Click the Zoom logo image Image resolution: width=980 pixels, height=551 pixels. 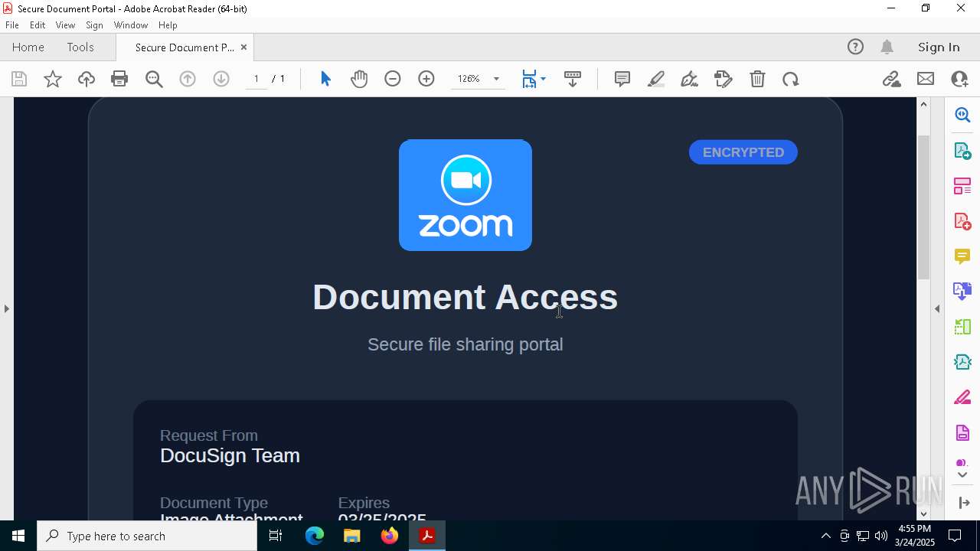point(465,195)
